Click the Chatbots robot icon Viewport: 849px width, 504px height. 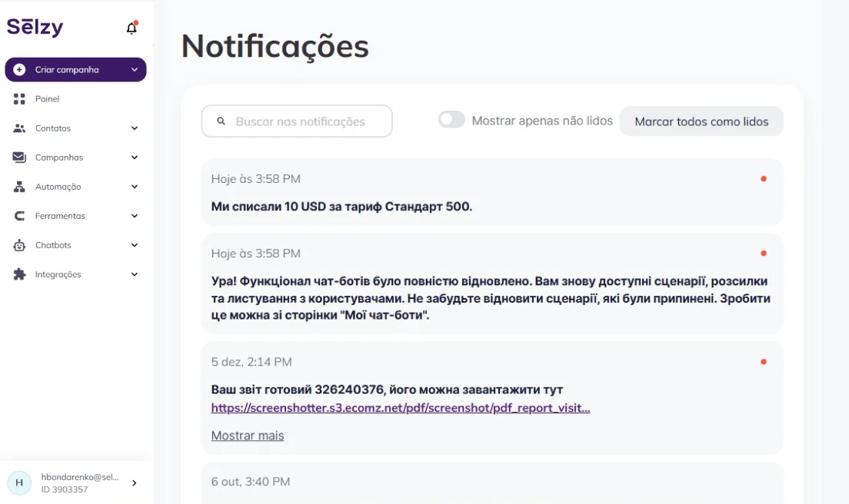tap(20, 245)
